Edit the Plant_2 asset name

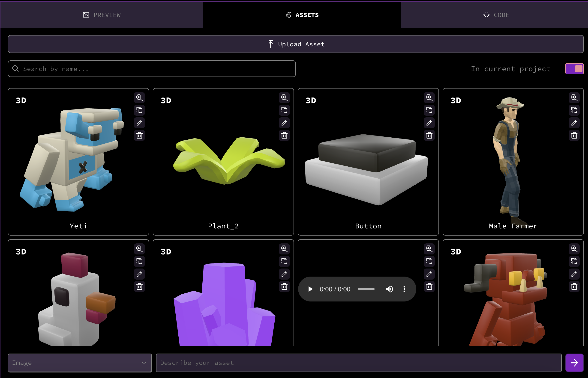click(284, 123)
